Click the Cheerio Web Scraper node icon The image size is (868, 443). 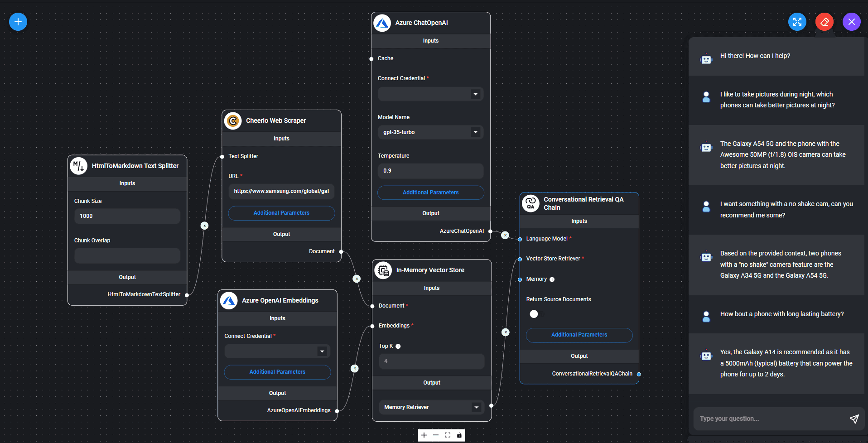[233, 121]
